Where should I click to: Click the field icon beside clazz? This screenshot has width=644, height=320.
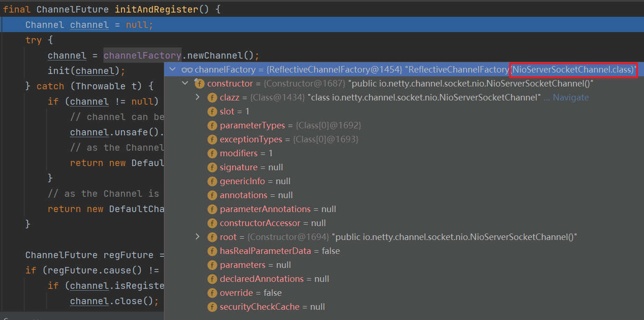click(x=212, y=98)
